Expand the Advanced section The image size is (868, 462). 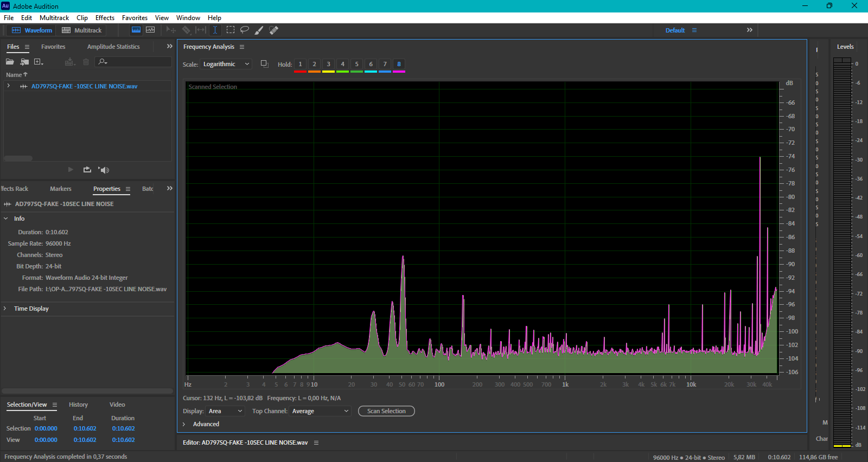click(x=184, y=424)
